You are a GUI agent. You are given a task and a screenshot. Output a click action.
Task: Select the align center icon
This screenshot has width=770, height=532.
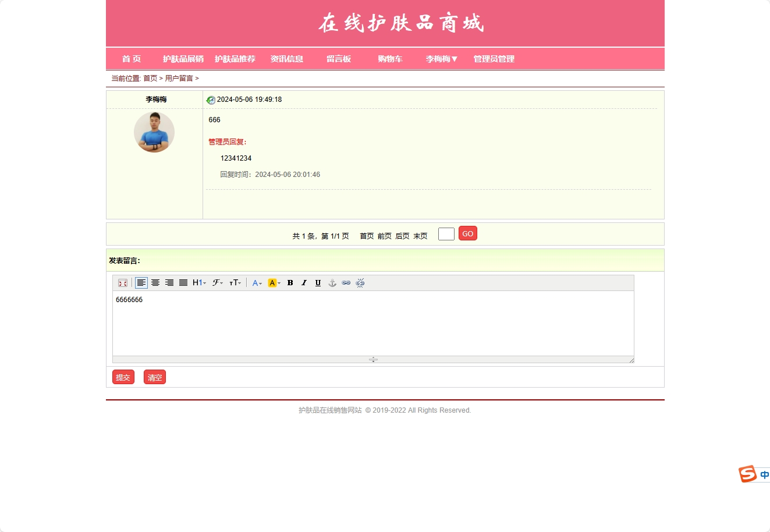click(x=155, y=283)
